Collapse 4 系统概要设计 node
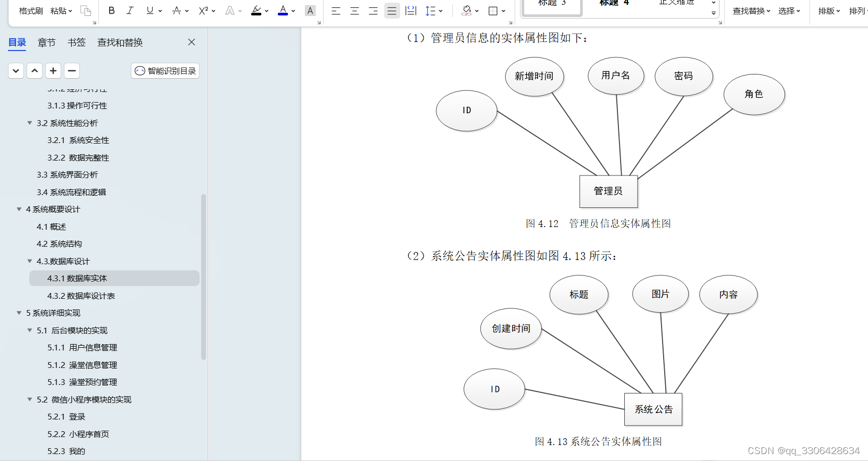 (19, 209)
